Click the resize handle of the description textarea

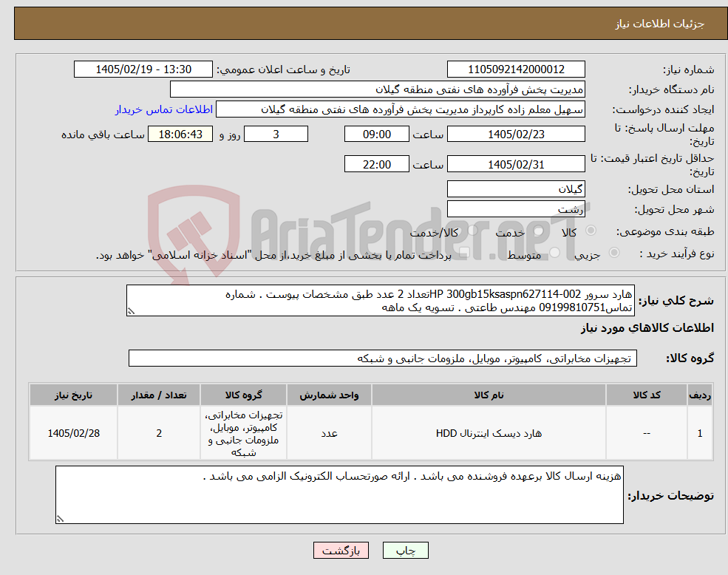point(131,312)
